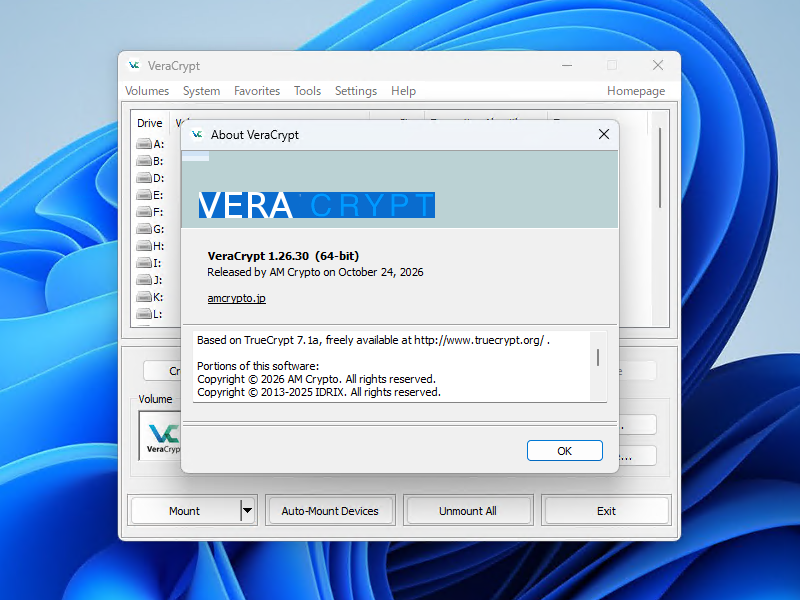The height and width of the screenshot is (600, 800).
Task: Select drive H: icon
Action: pyautogui.click(x=144, y=246)
